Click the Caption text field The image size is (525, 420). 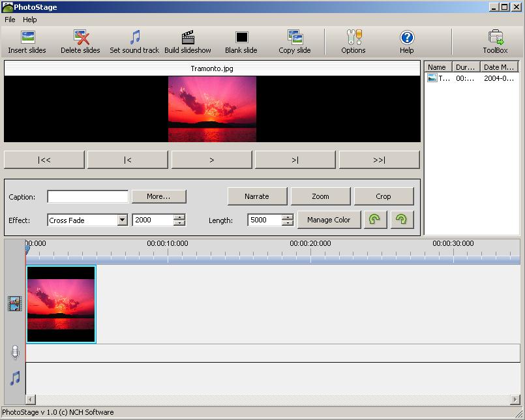point(88,196)
